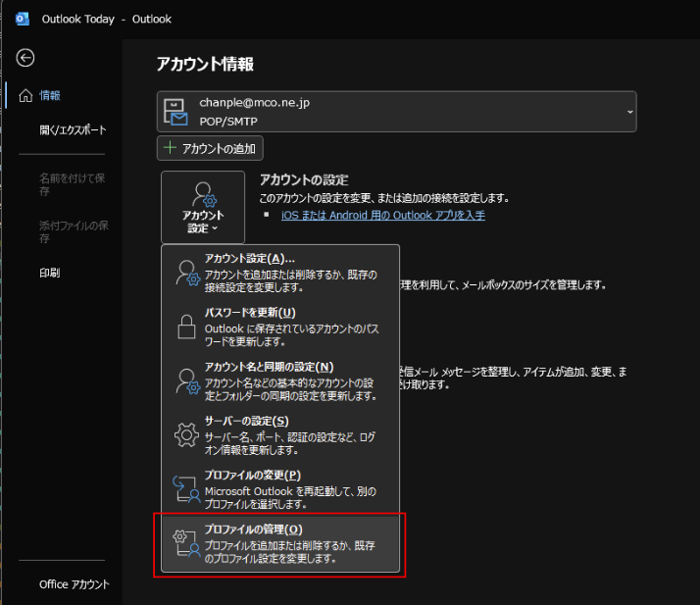Open Office アカウント in the sidebar
Image resolution: width=700 pixels, height=605 pixels.
(75, 584)
